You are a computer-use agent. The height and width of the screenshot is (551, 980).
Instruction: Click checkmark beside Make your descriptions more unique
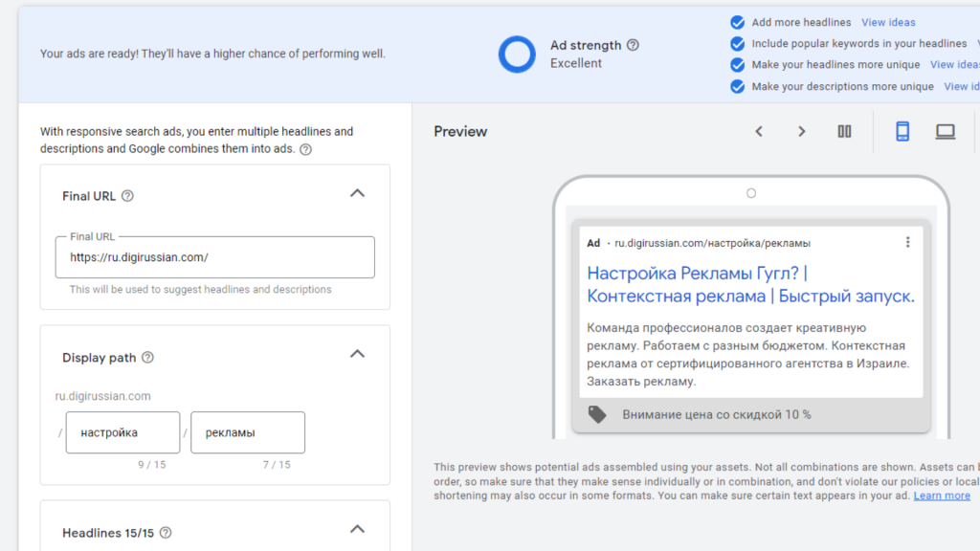pyautogui.click(x=738, y=86)
